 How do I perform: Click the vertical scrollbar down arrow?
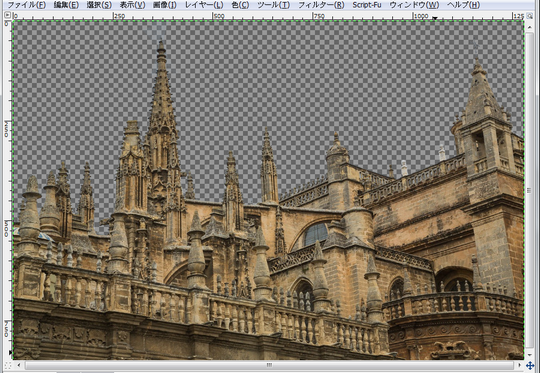tap(529, 355)
